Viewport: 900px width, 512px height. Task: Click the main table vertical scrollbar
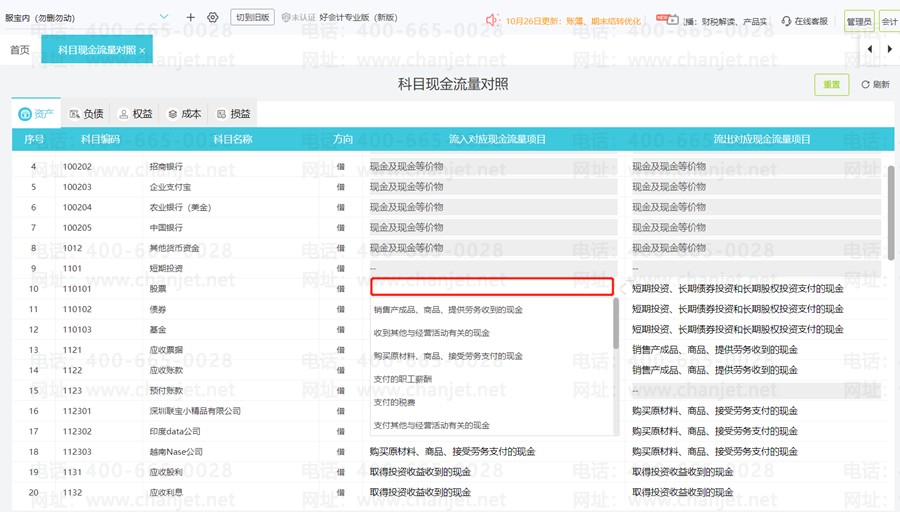tap(890, 210)
